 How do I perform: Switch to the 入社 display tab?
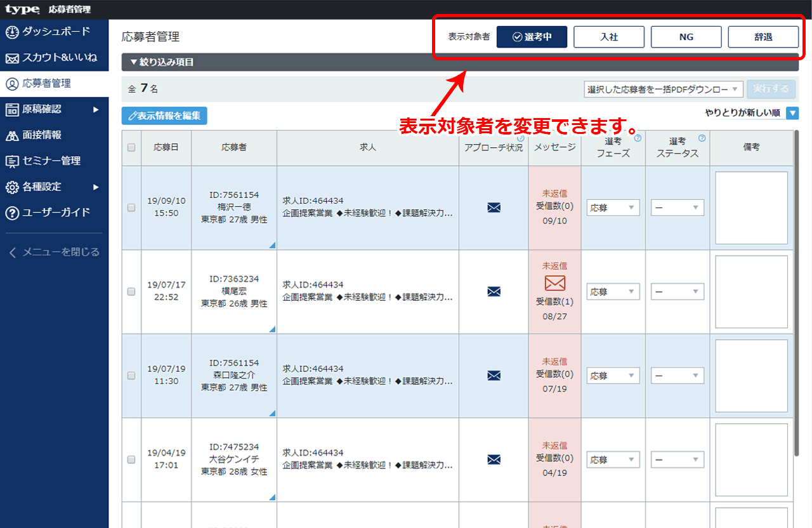tap(608, 36)
